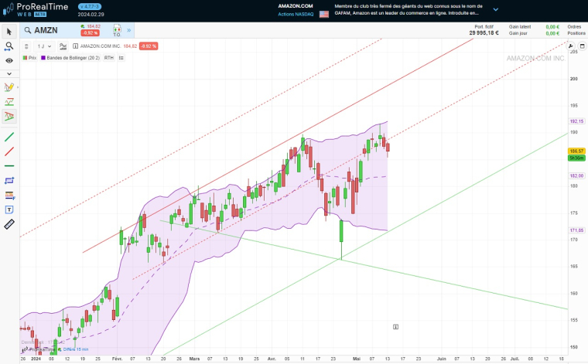Click the purple Bandes de Bollinger swatch
Image resolution: width=588 pixels, height=364 pixels.
point(44,57)
